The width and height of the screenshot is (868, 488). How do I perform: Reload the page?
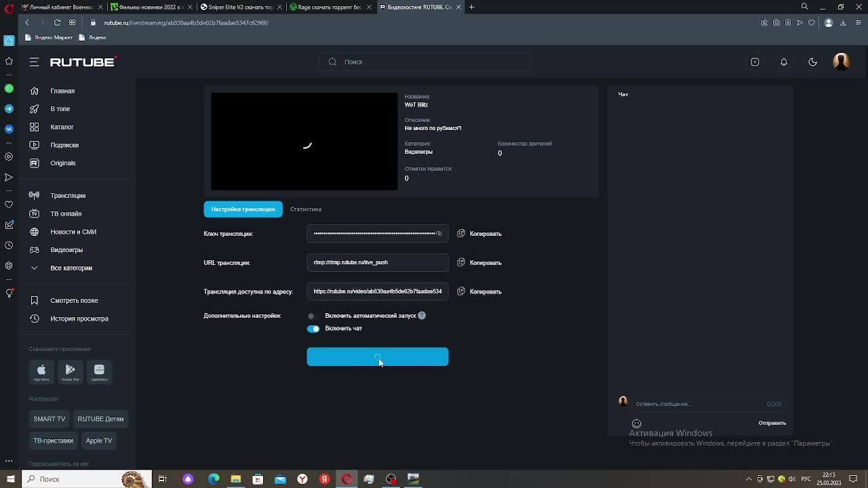pos(57,22)
